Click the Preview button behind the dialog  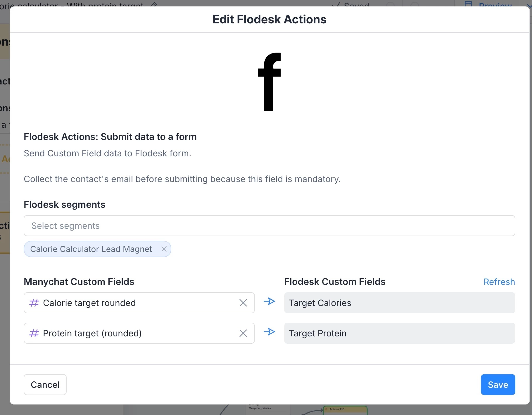[491, 4]
